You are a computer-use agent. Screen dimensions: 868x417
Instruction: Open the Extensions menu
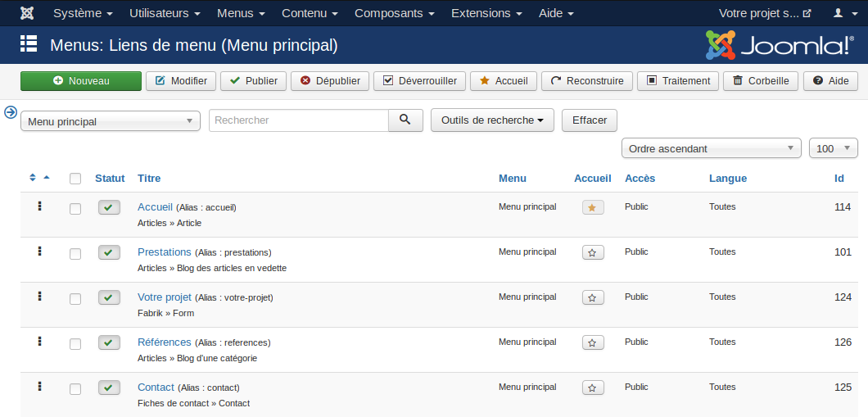click(486, 13)
